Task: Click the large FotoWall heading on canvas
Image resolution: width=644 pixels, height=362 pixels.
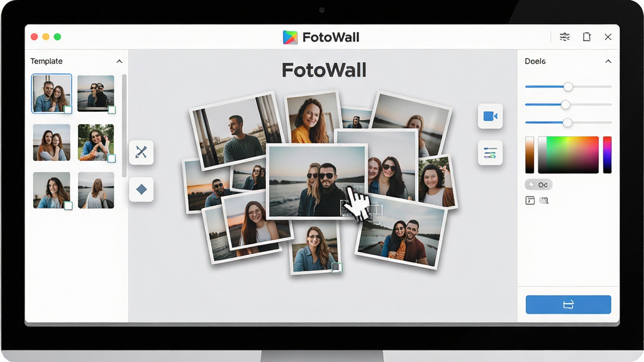Action: point(324,70)
